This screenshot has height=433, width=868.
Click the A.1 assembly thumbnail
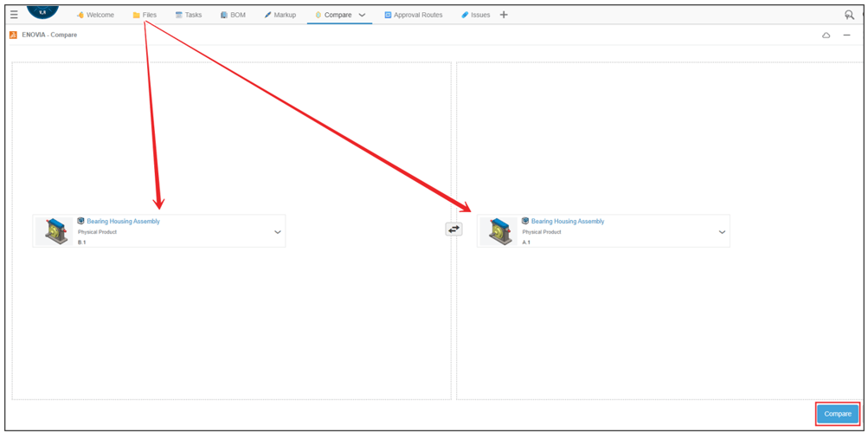point(498,231)
